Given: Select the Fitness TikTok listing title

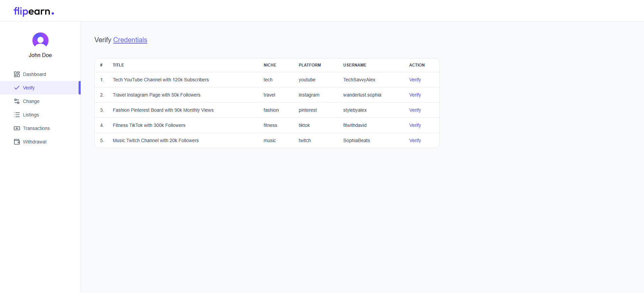Looking at the screenshot, I should click(149, 125).
